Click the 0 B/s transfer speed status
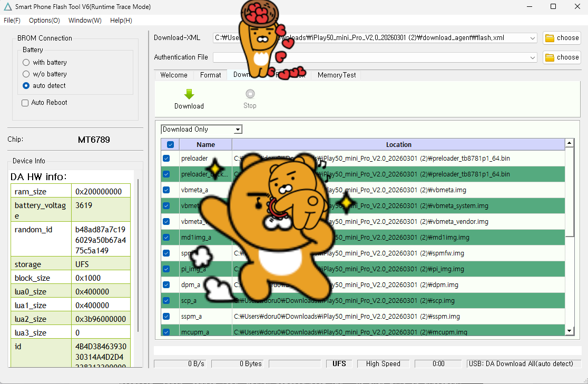 (x=180, y=364)
